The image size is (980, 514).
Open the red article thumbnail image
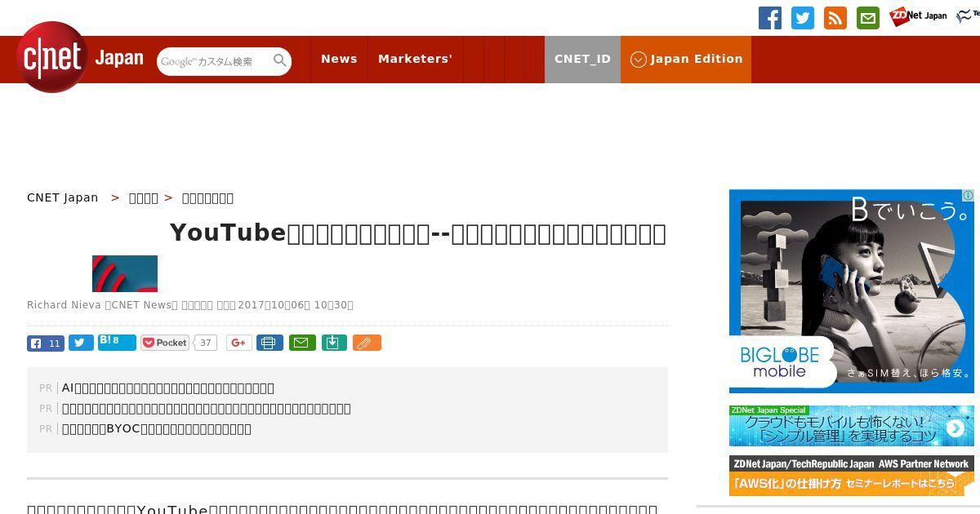tap(125, 273)
